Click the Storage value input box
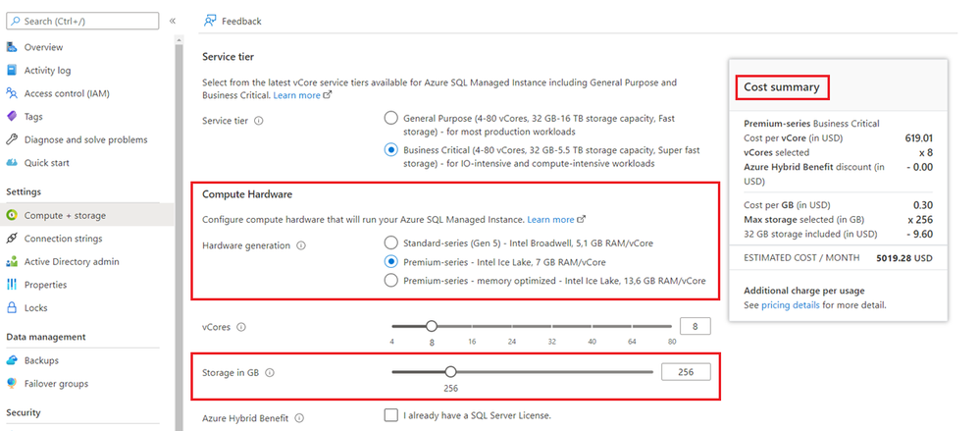The width and height of the screenshot is (980, 431). coord(686,371)
